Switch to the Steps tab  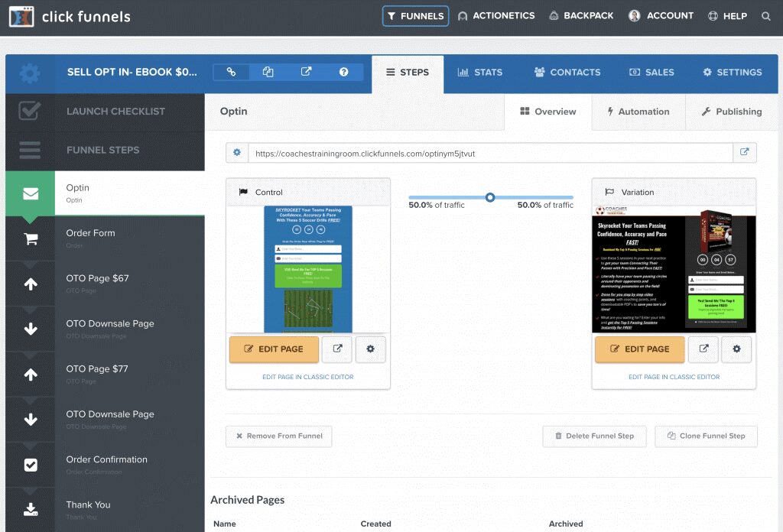pyautogui.click(x=408, y=73)
